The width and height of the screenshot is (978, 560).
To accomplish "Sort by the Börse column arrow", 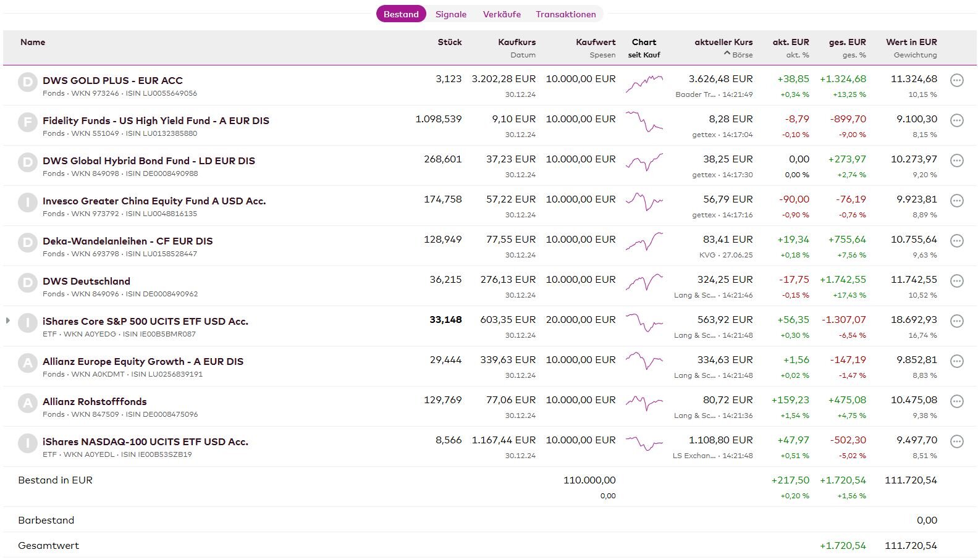I will pos(727,54).
